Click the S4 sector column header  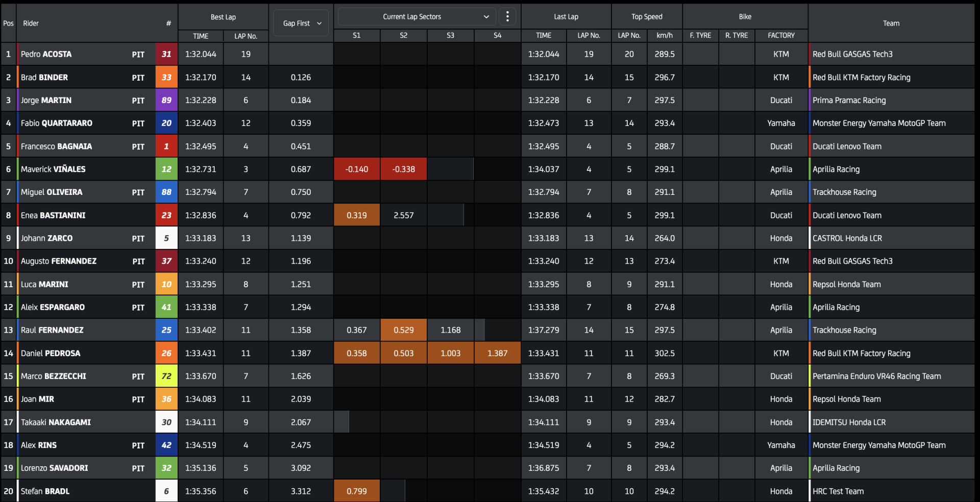[497, 36]
